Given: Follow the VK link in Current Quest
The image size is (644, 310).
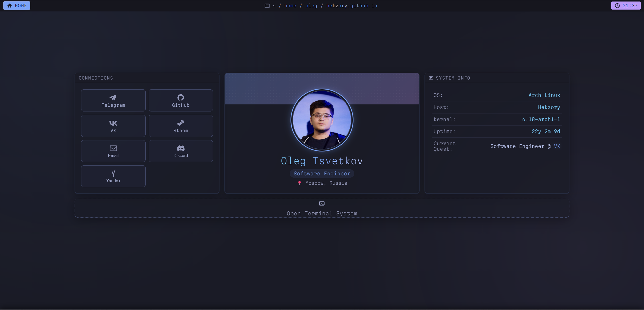Looking at the screenshot, I should 557,146.
